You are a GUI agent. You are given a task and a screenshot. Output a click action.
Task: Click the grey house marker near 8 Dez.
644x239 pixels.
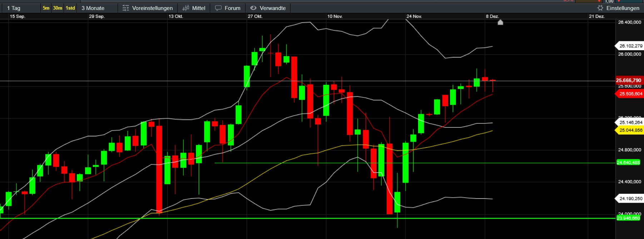(x=500, y=22)
